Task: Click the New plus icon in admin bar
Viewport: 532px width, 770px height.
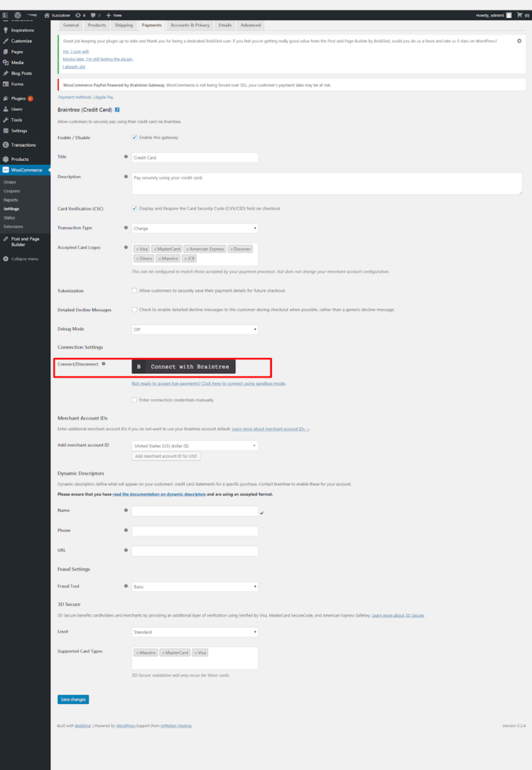Action: coord(108,15)
